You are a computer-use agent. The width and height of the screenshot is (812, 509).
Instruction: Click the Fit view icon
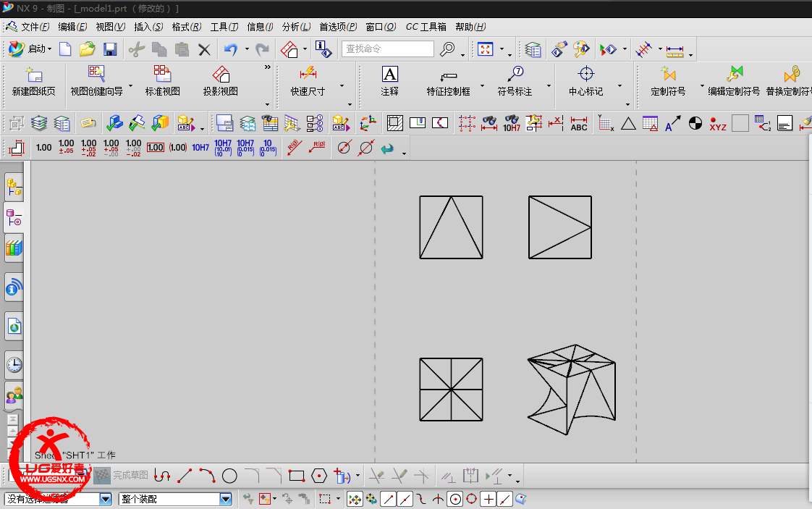pos(485,49)
